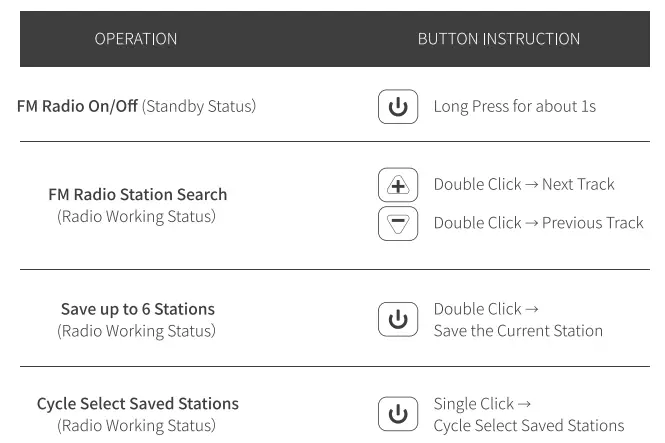Click the power icon in the Single Click row
The height and width of the screenshot is (443, 665).
click(397, 414)
